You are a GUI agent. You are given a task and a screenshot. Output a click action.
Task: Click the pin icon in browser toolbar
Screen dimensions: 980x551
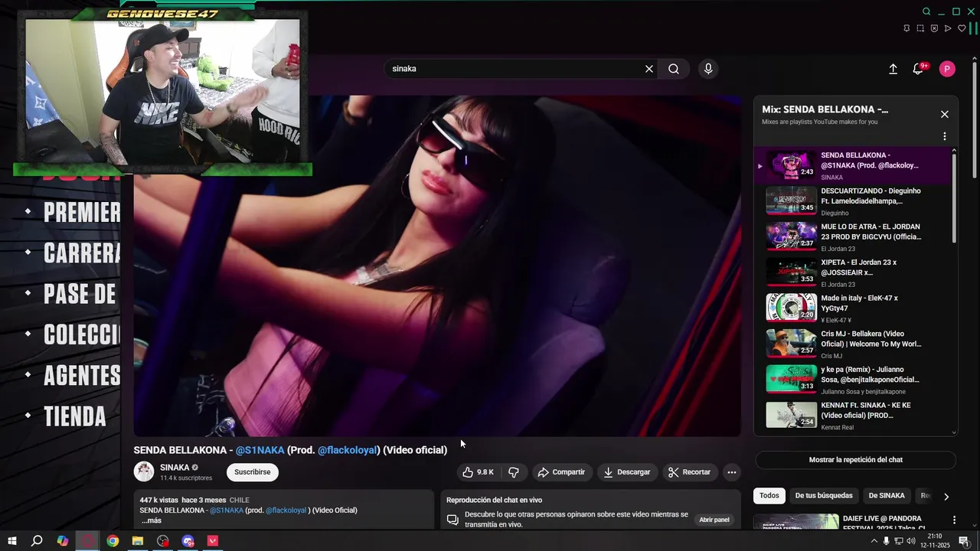point(906,28)
